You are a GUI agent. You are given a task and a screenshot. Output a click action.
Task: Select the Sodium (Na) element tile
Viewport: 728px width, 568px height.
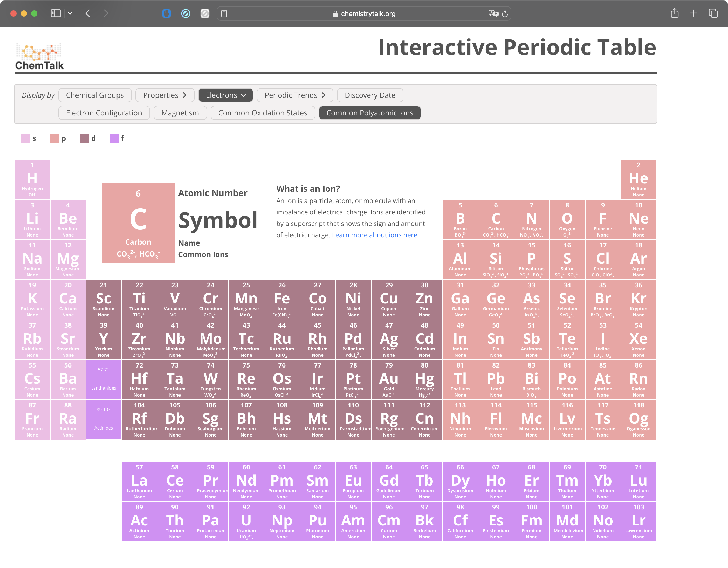[32, 260]
